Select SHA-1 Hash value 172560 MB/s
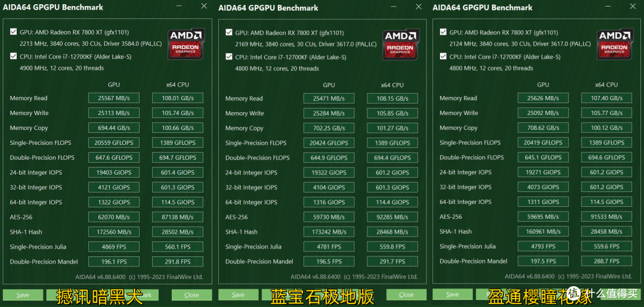The width and height of the screenshot is (644, 307). [114, 232]
